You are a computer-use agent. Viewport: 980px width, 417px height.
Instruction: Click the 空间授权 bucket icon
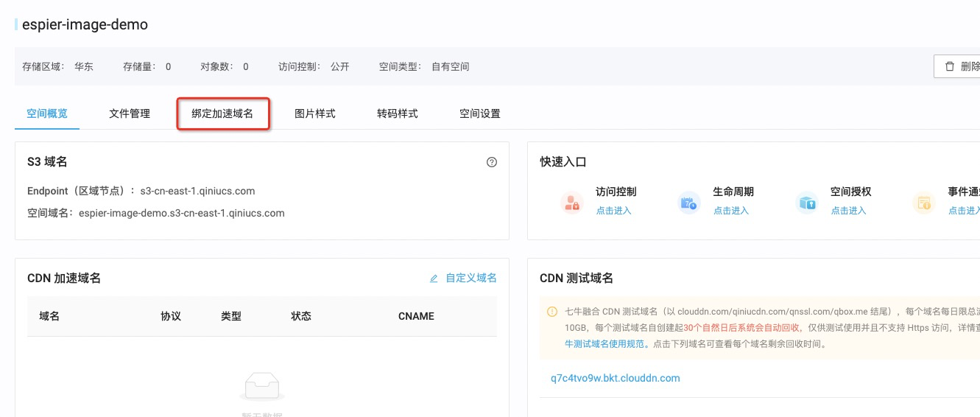[806, 203]
